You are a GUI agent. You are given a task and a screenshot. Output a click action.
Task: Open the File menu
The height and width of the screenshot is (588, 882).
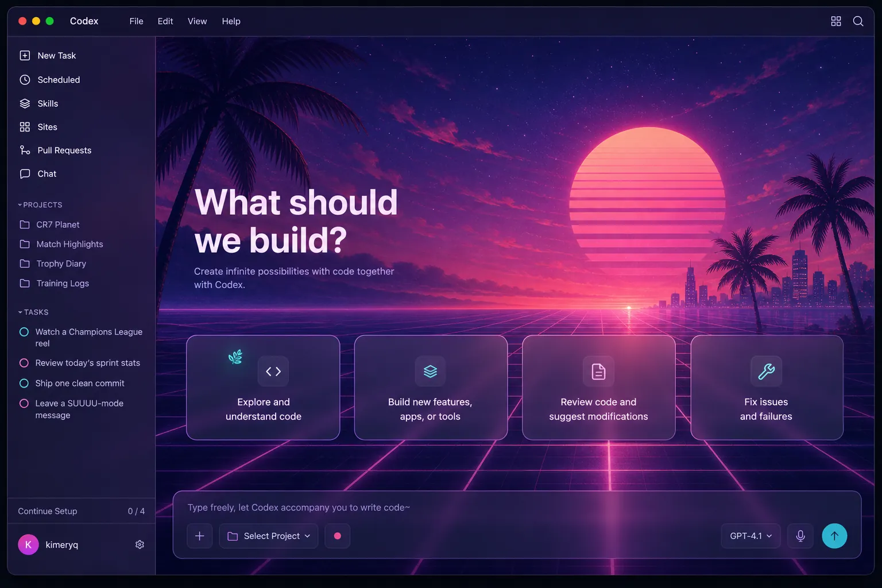click(x=136, y=21)
